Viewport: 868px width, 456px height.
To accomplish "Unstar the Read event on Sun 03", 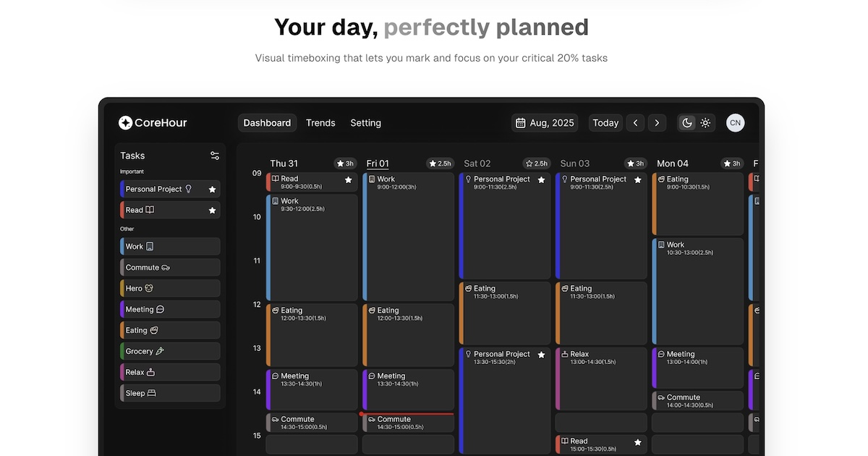I will point(637,441).
